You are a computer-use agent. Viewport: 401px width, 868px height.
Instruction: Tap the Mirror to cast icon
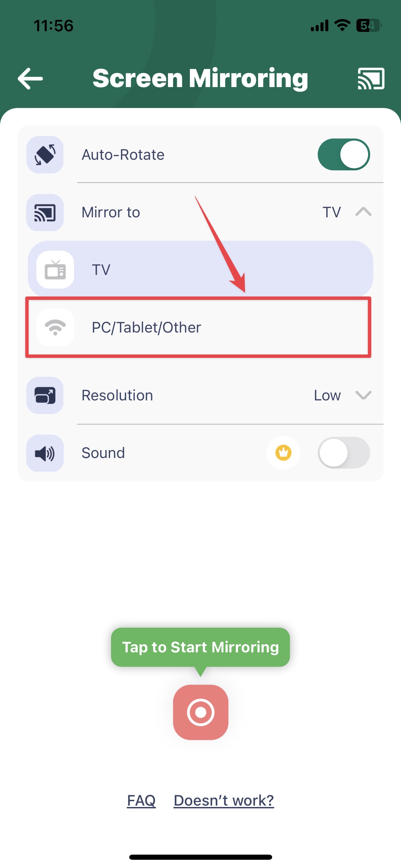point(45,212)
